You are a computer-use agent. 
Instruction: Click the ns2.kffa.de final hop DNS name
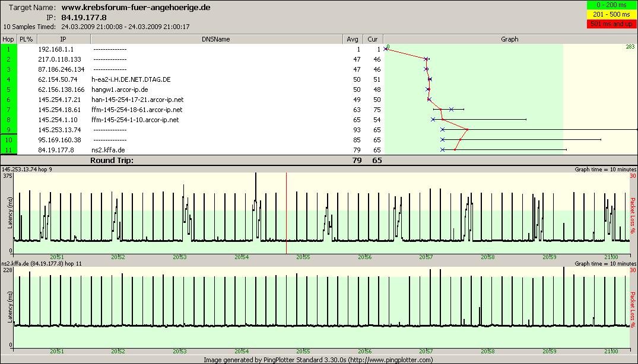(108, 150)
